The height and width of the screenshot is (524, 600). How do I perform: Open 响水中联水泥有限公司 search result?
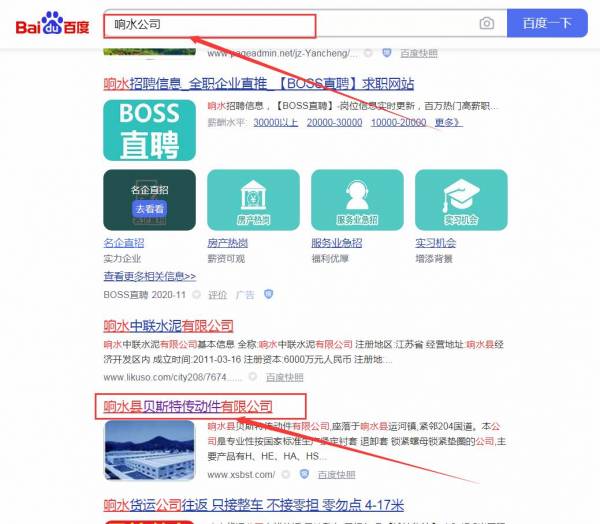coord(168,326)
